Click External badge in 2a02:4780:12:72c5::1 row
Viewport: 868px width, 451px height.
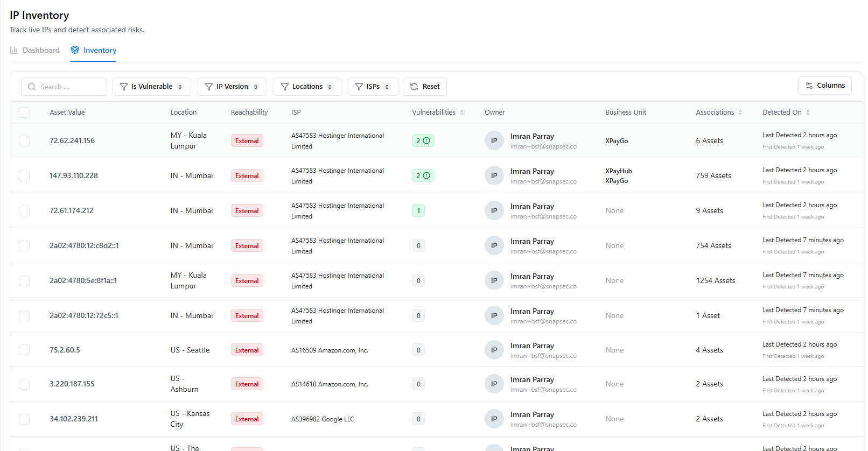247,315
